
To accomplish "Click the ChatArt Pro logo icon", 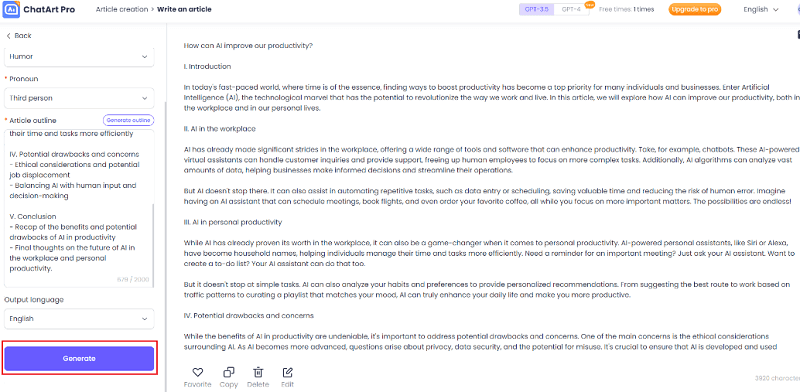I will click(11, 9).
